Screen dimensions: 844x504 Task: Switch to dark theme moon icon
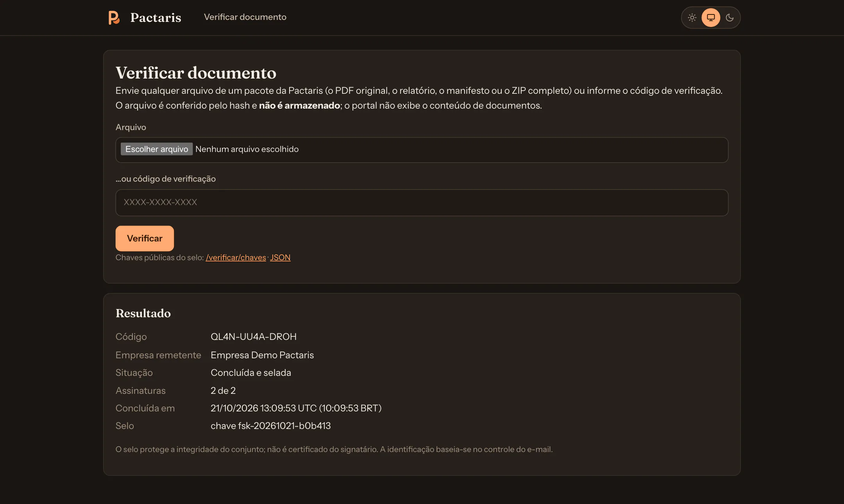[730, 18]
